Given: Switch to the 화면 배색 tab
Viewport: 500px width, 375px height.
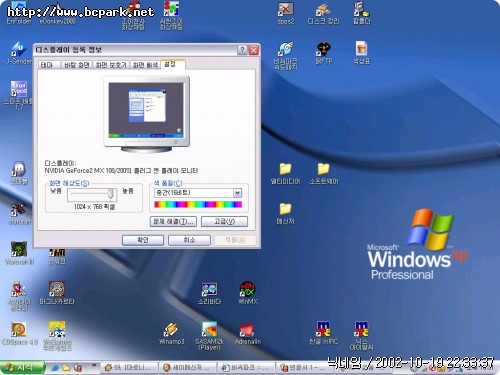Looking at the screenshot, I should [145, 65].
